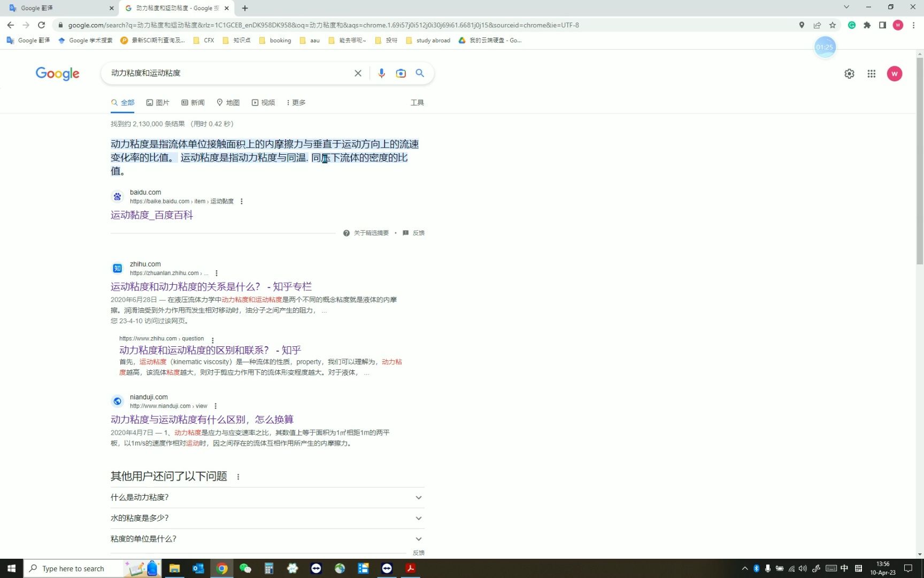
Task: Click the 01:25 timer overlay bubble
Action: tap(825, 47)
